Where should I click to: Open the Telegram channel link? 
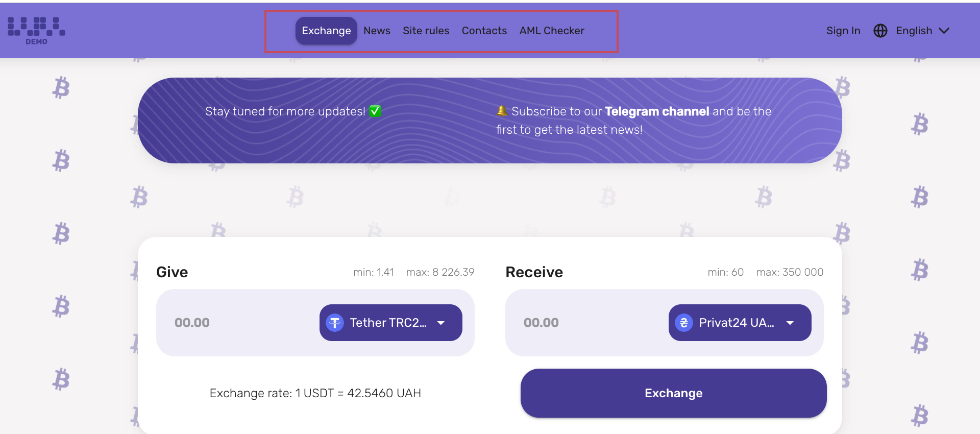(656, 111)
